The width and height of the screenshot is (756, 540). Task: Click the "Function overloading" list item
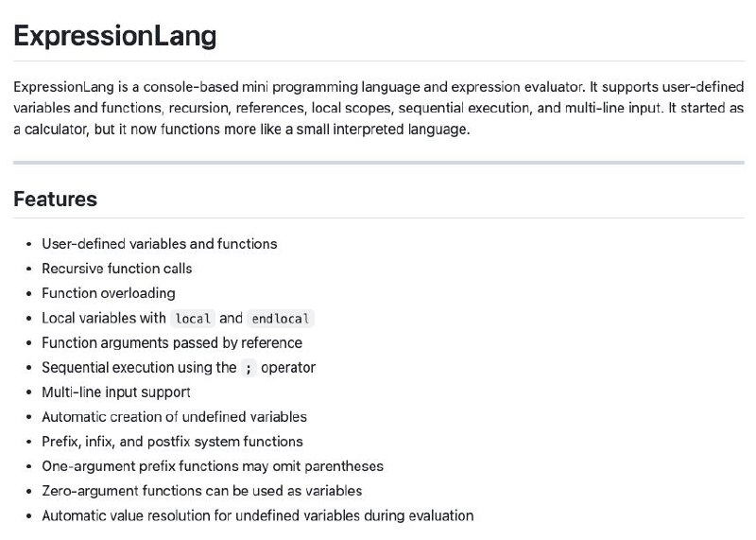click(108, 293)
